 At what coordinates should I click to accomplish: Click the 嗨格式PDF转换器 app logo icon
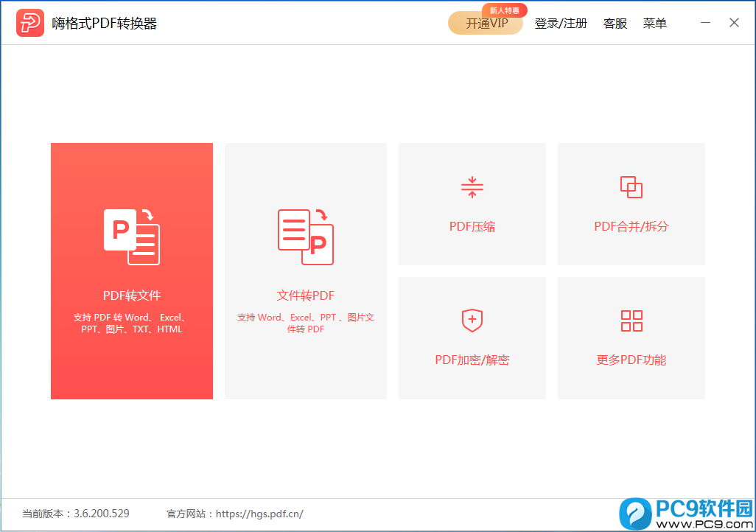(30, 23)
